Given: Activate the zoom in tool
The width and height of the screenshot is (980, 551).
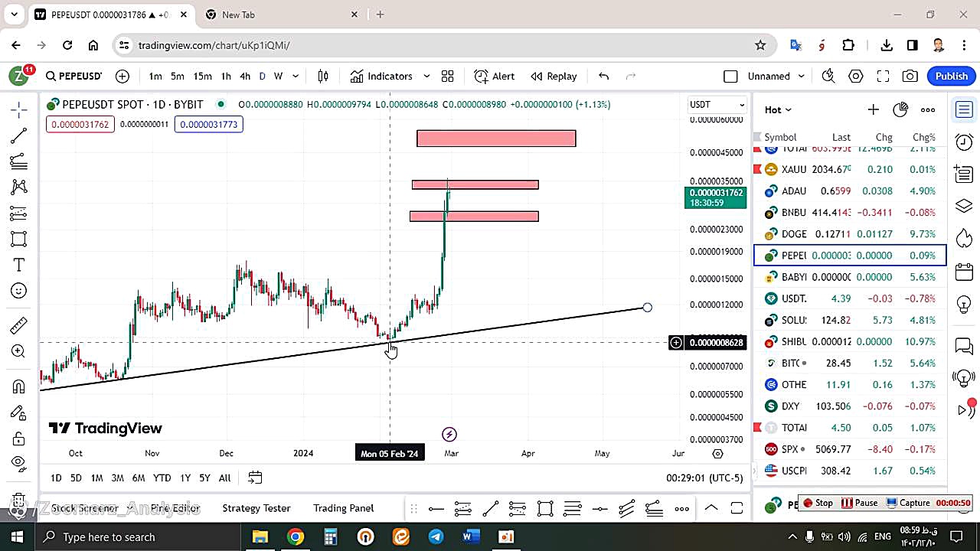Looking at the screenshot, I should (x=19, y=351).
